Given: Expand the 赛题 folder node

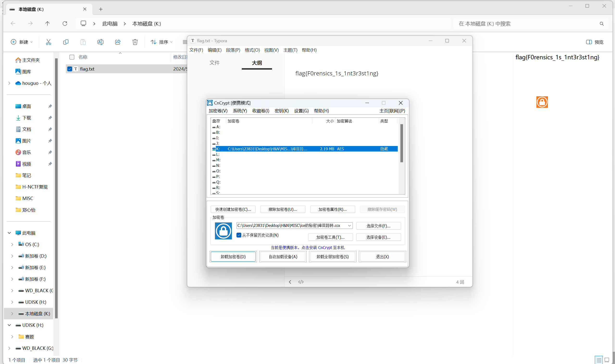Looking at the screenshot, I should [x=12, y=337].
